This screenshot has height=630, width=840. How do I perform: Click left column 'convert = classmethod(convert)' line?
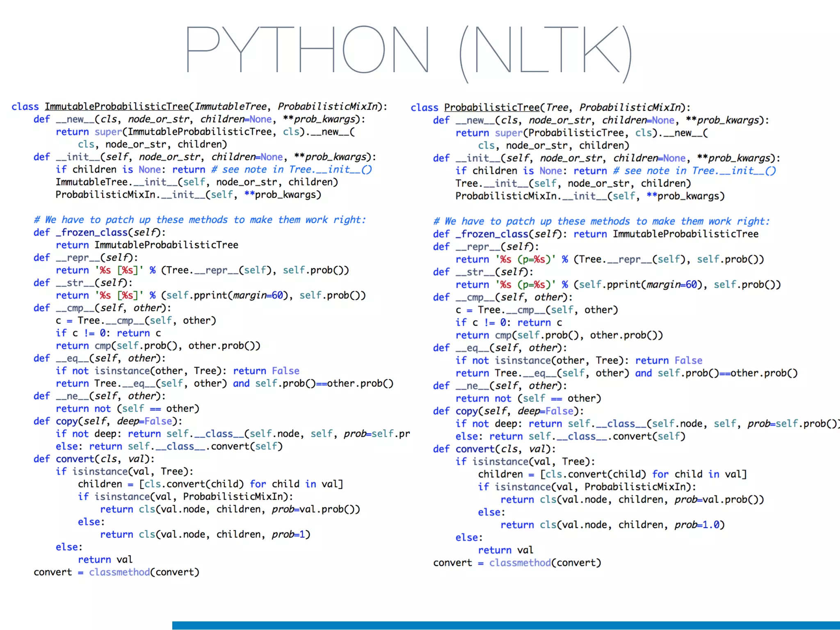(x=116, y=572)
